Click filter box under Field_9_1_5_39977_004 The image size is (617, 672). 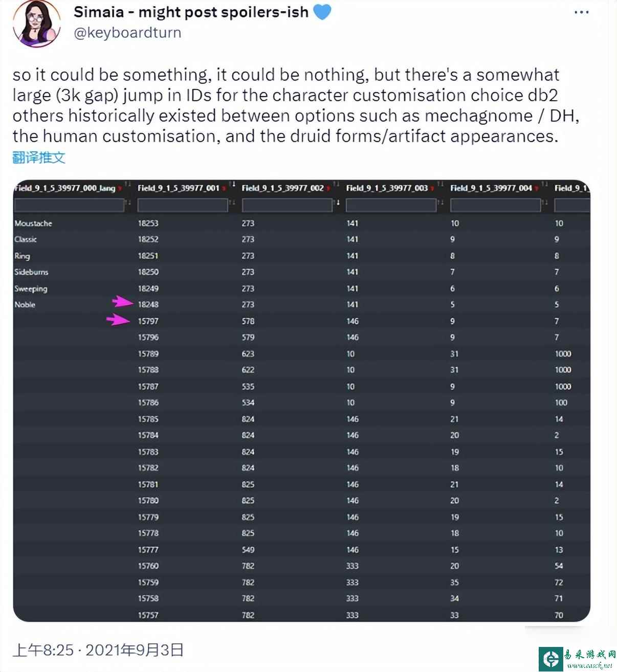tap(495, 205)
